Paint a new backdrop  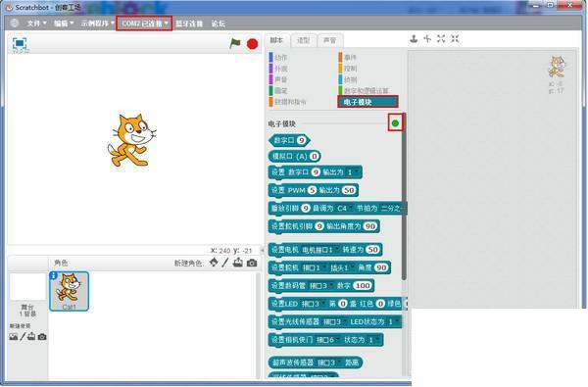coord(23,336)
